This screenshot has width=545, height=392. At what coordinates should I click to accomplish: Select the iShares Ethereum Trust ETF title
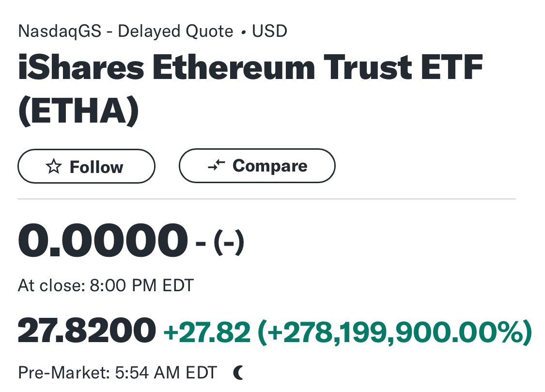(x=250, y=67)
